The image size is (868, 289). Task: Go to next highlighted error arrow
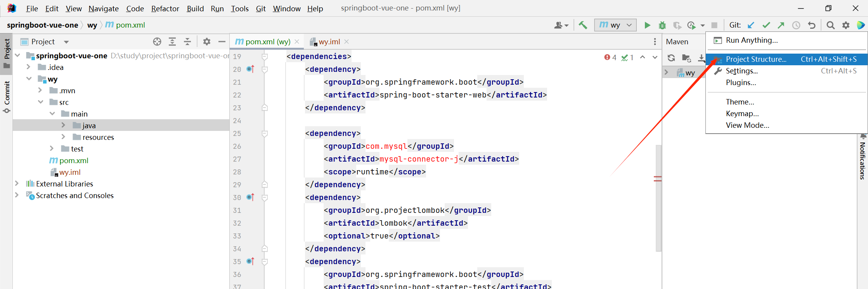coord(655,57)
